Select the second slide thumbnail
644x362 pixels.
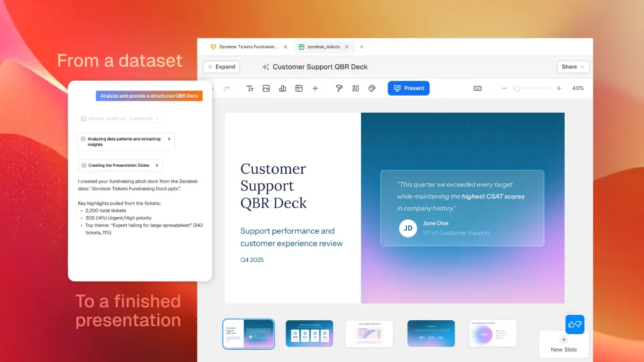coord(309,334)
